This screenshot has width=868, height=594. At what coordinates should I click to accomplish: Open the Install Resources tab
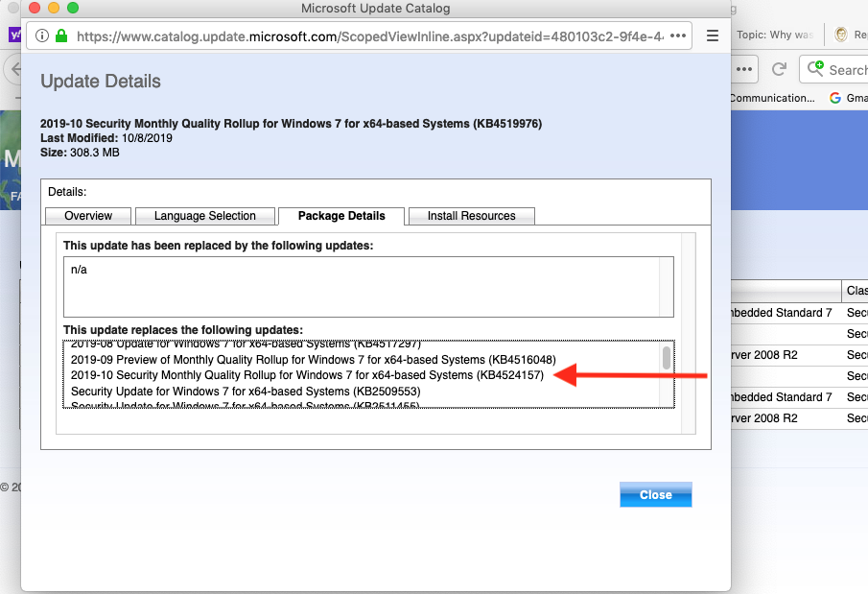click(x=471, y=216)
